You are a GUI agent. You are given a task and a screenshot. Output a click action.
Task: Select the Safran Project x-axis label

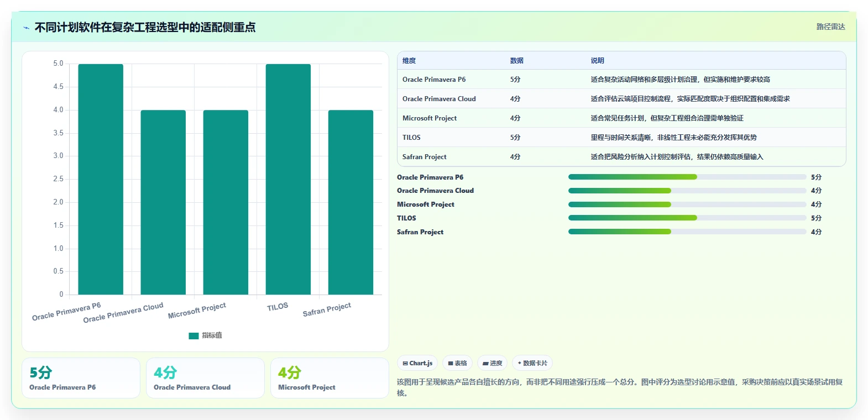coord(327,309)
